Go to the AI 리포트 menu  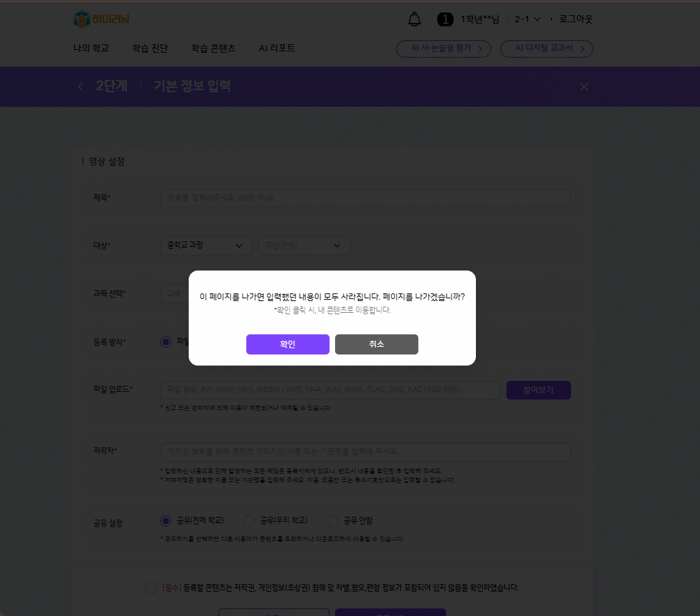tap(277, 49)
